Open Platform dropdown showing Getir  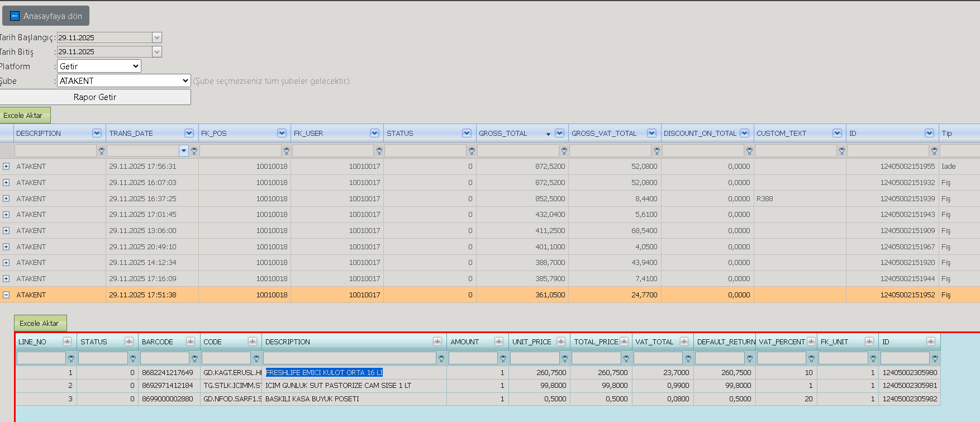click(x=99, y=66)
